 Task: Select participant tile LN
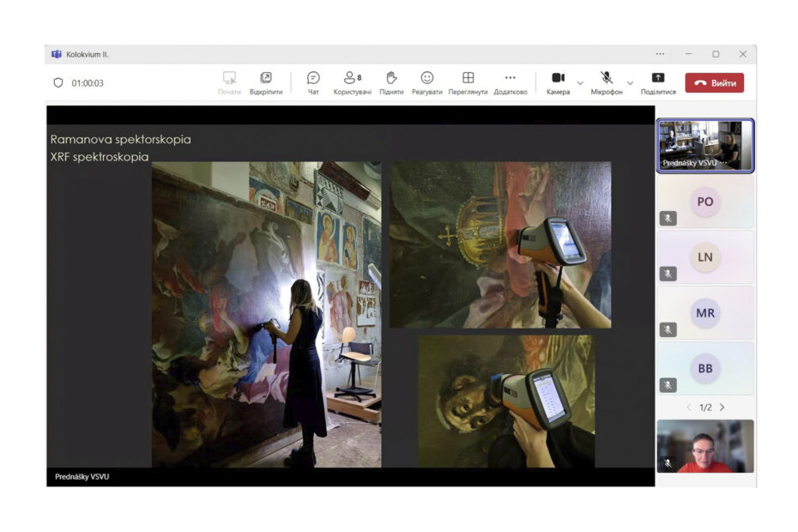tap(705, 257)
